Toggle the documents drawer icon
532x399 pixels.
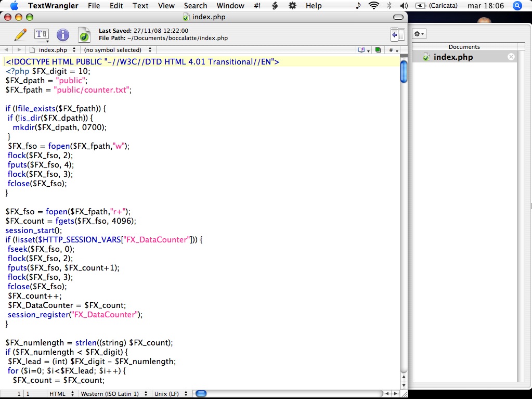tap(398, 35)
